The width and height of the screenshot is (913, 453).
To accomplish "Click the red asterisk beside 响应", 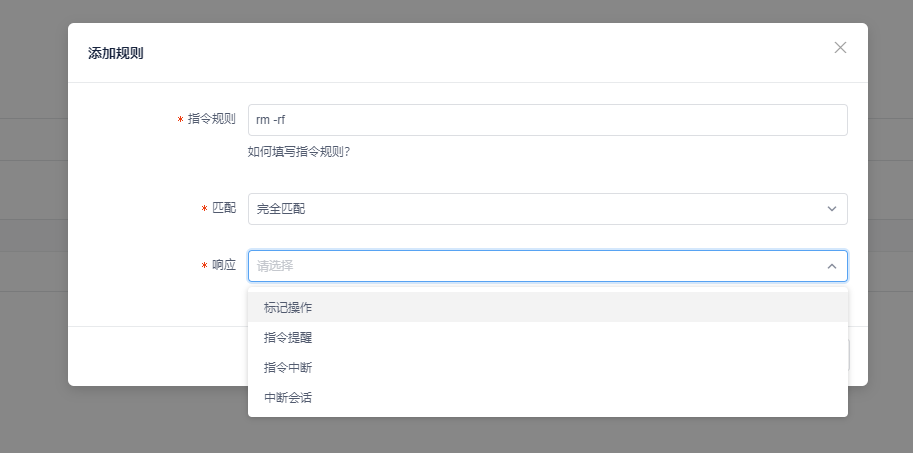I will pyautogui.click(x=204, y=267).
